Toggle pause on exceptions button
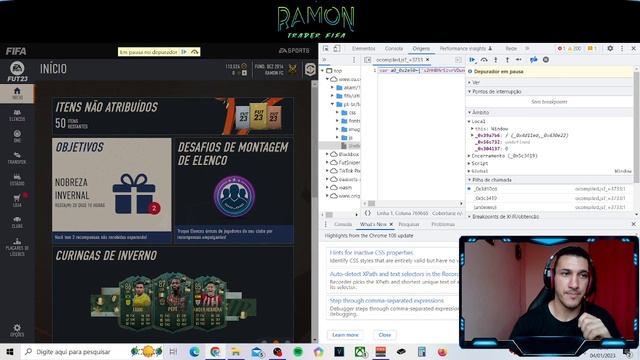 (x=546, y=60)
